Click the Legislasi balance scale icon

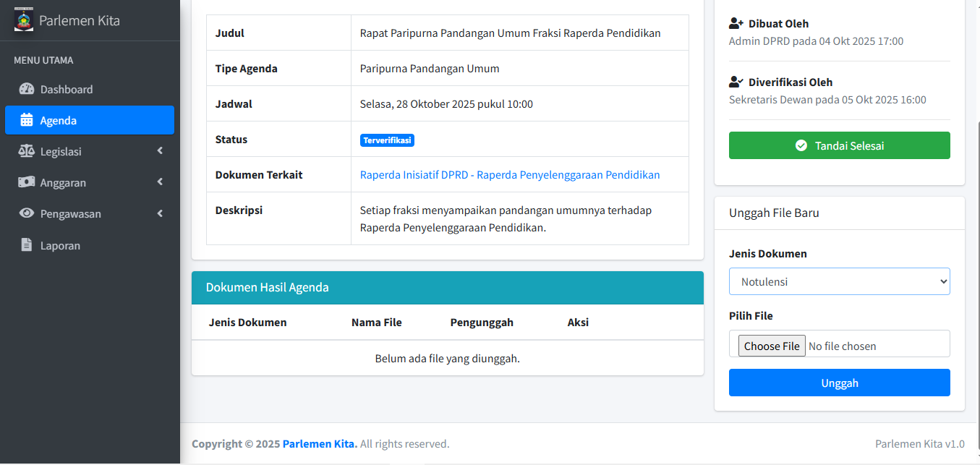(x=27, y=152)
